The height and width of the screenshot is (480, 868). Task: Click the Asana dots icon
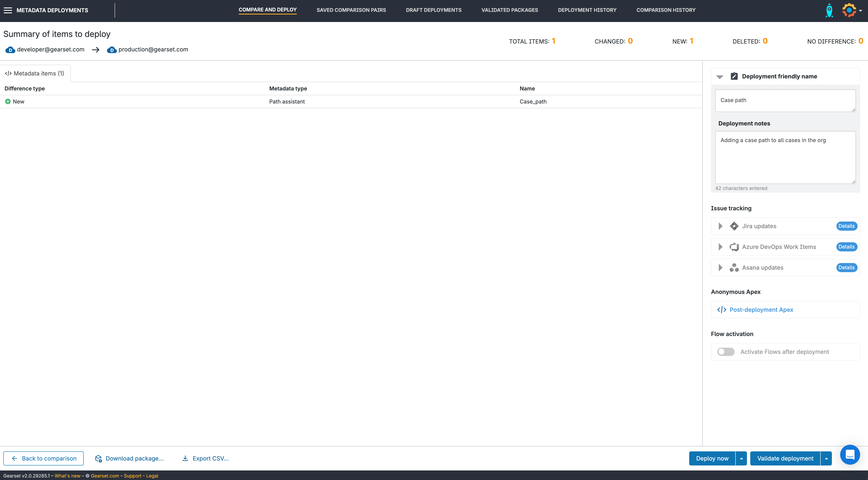pos(734,268)
